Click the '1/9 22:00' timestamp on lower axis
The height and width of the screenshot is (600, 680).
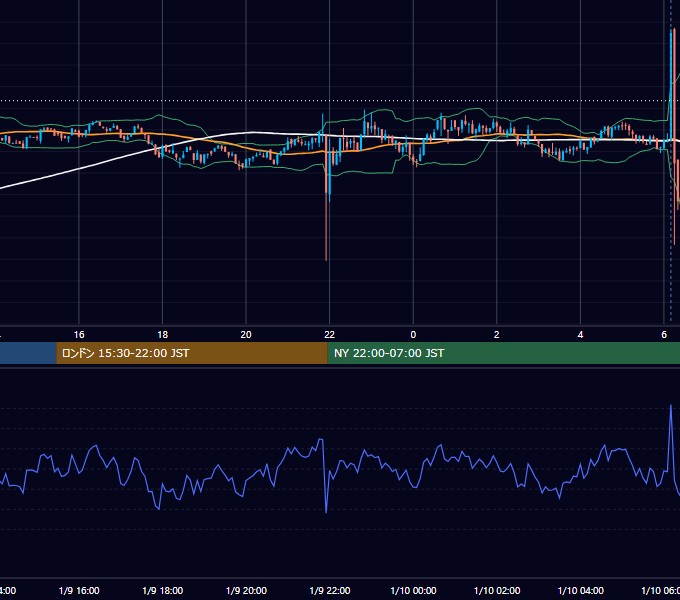(330, 590)
